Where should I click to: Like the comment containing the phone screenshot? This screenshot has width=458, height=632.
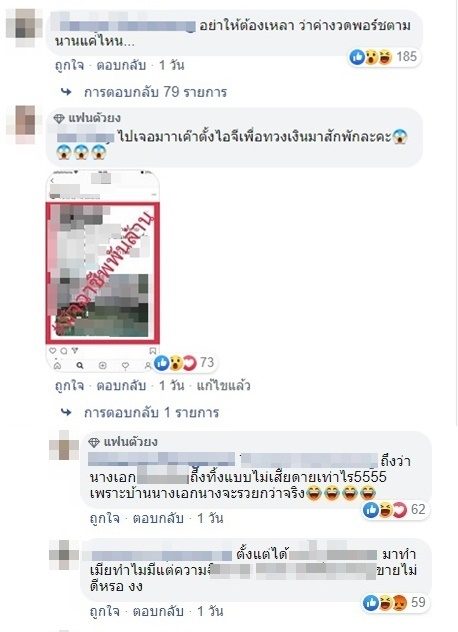click(69, 386)
